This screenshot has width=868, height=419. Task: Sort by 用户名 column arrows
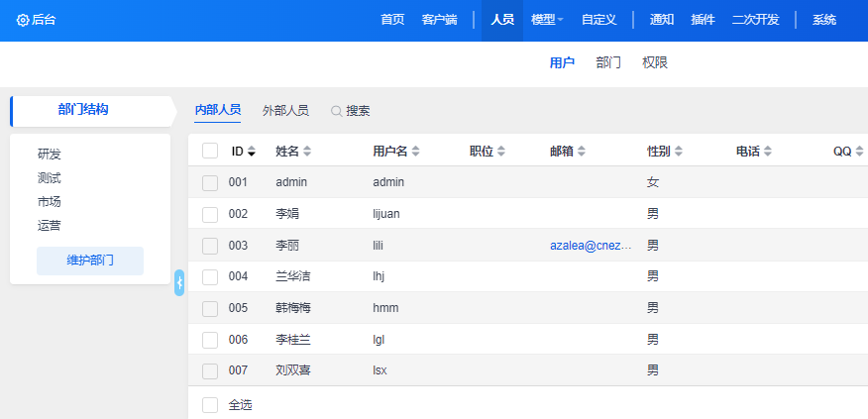click(415, 152)
